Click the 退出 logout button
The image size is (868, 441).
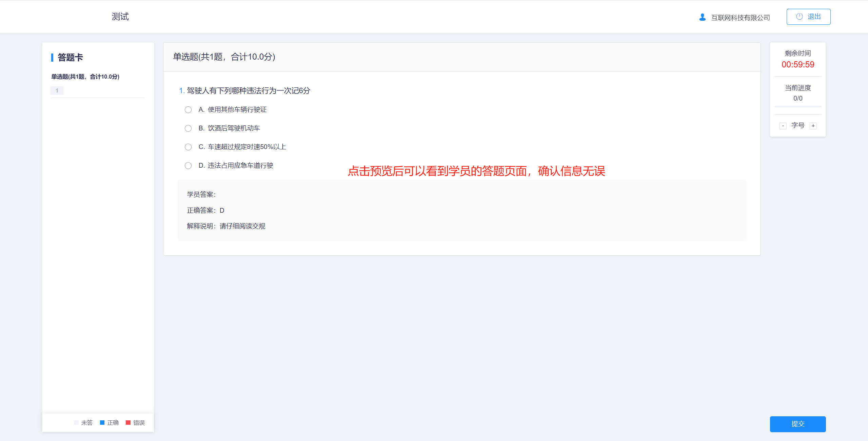[x=808, y=17]
